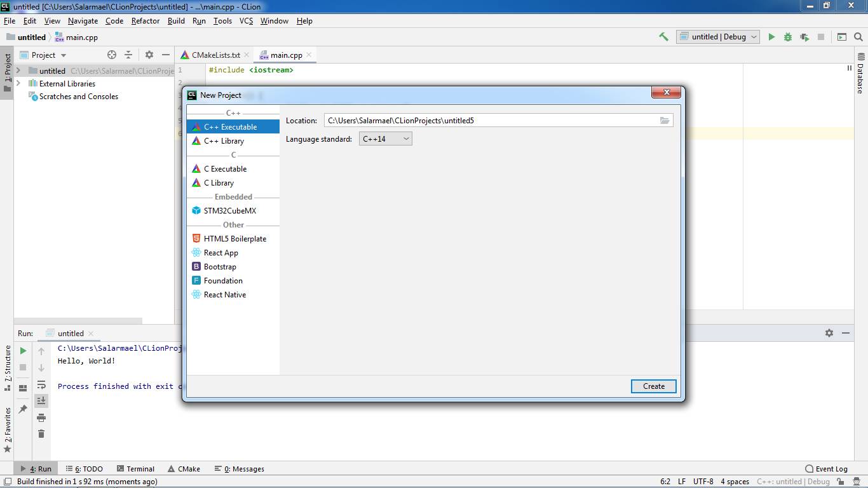868x488 pixels.
Task: Click the lock icon in status bar
Action: click(x=840, y=482)
